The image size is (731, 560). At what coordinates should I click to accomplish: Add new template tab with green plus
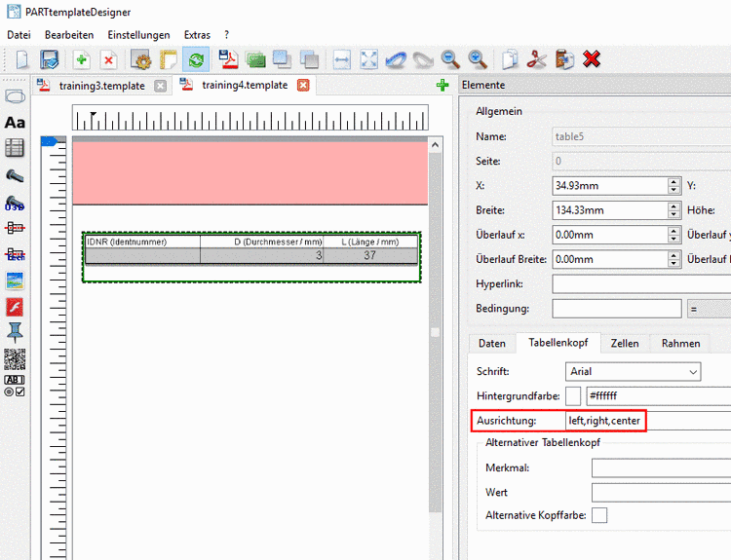point(442,86)
